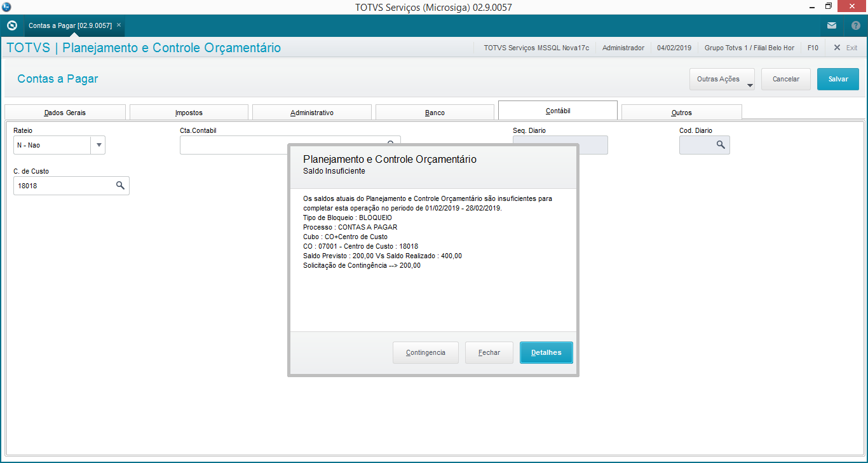Focus the Cta.Contabil input field
Screen dimensions: 868x463
[x=290, y=145]
